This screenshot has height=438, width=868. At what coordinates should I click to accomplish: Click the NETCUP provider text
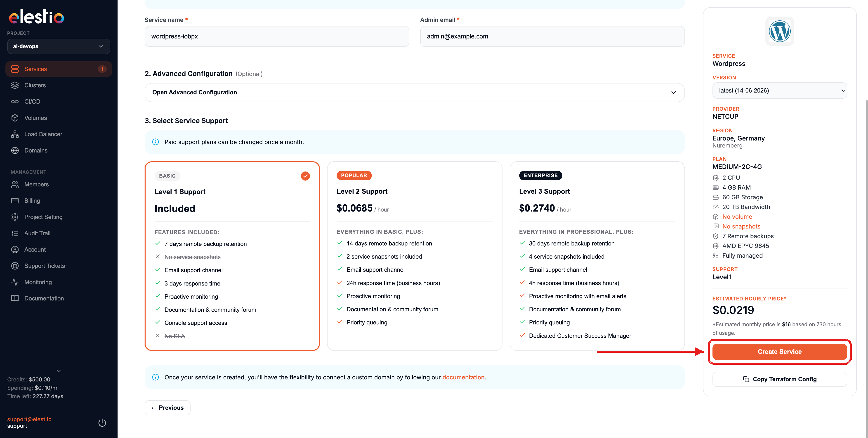click(x=725, y=117)
